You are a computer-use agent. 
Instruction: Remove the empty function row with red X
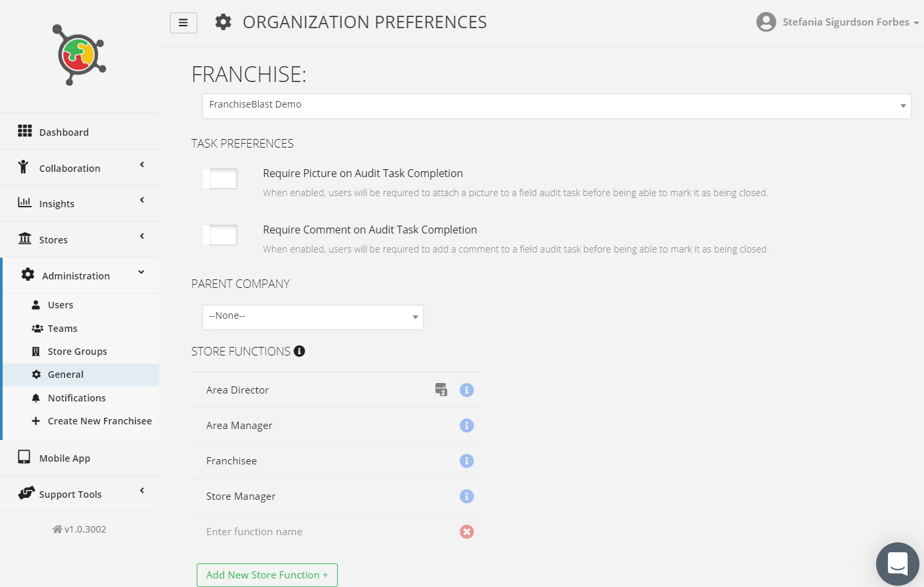467,532
